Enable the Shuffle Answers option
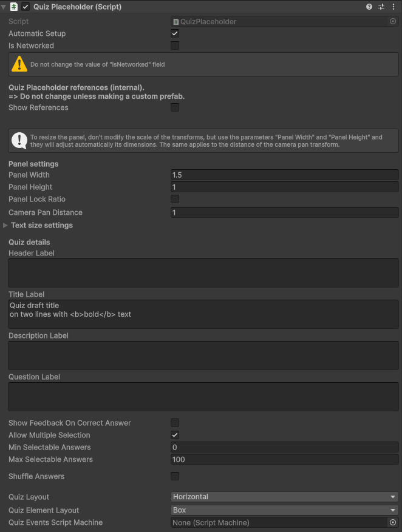This screenshot has height=532, width=402. [x=174, y=476]
